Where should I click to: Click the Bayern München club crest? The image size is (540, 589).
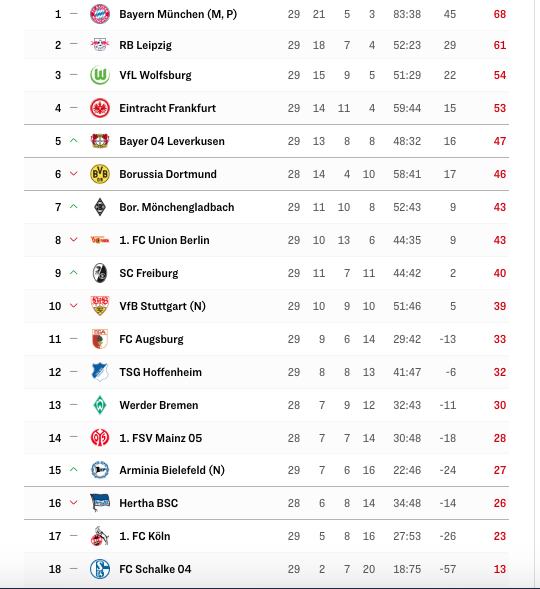(100, 14)
